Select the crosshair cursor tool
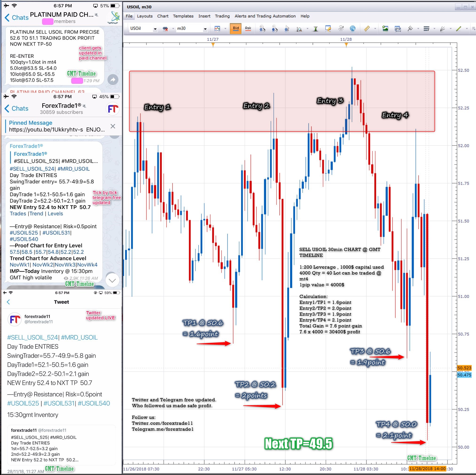 (x=287, y=29)
